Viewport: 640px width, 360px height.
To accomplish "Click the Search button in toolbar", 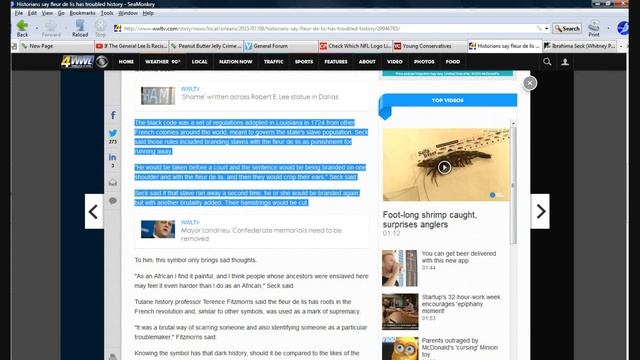I will pos(567,29).
